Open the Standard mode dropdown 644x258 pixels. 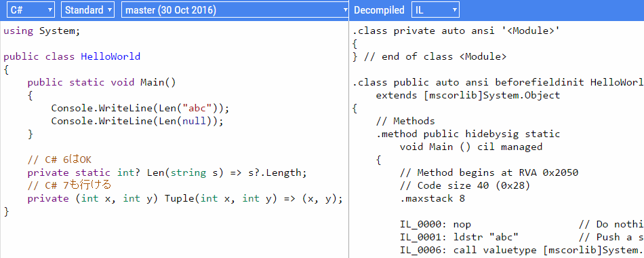point(87,10)
